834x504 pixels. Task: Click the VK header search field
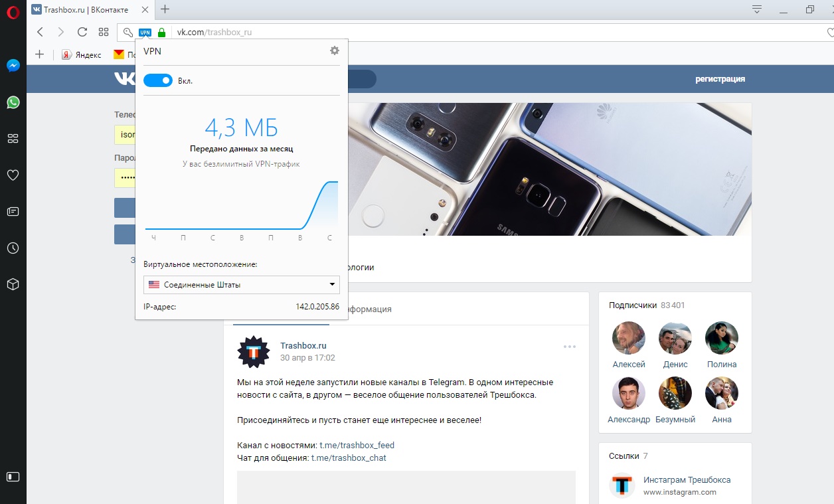[362, 79]
